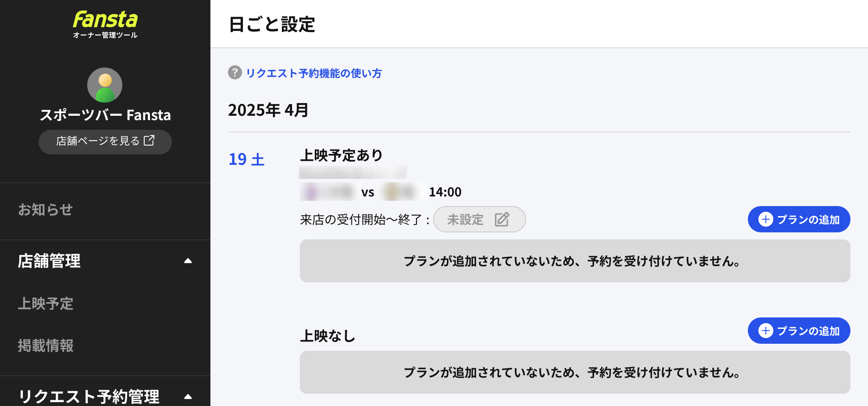Add a plan to 上映なし via プランの追加
The width and height of the screenshot is (868, 406).
[x=799, y=331]
